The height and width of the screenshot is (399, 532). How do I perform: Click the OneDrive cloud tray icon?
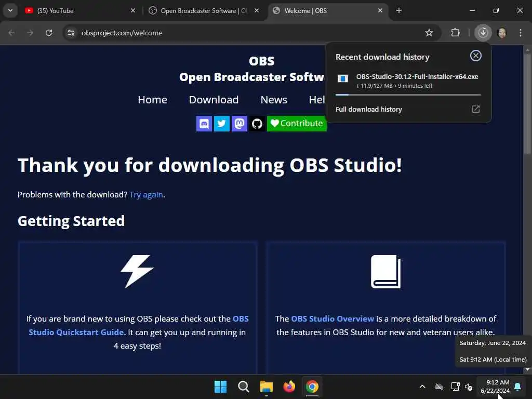(439, 387)
